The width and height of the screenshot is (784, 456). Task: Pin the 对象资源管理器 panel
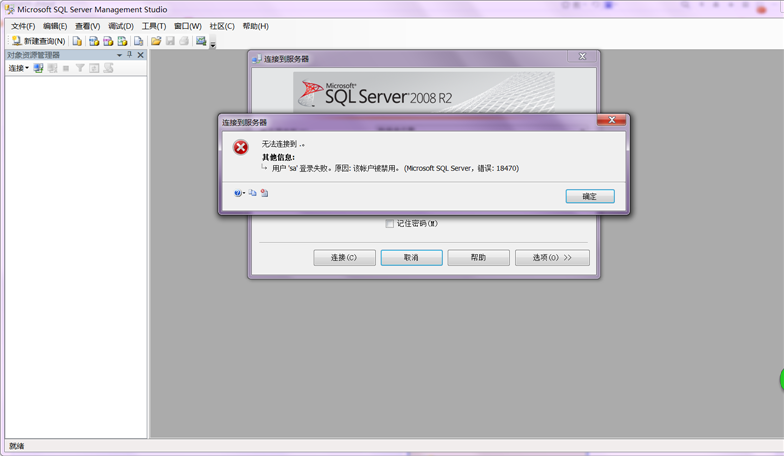[x=130, y=54]
